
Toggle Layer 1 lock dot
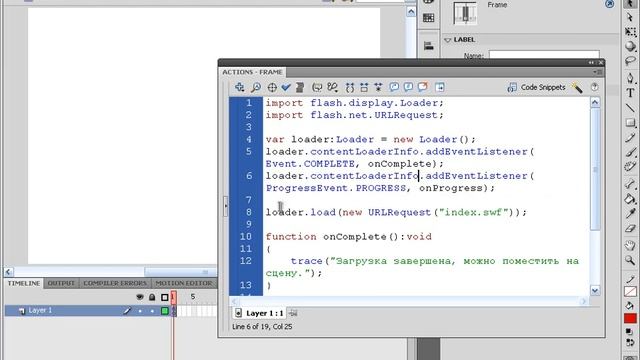click(152, 311)
